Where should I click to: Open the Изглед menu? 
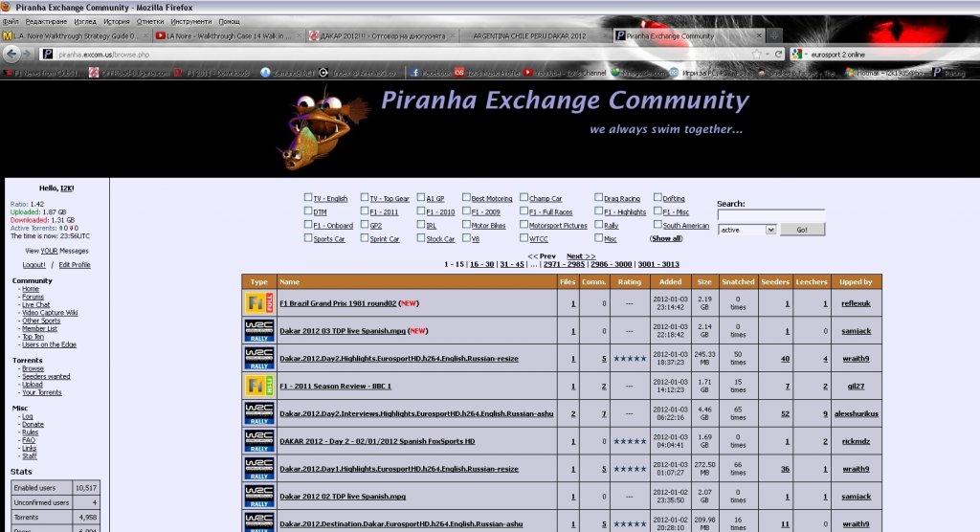[85, 21]
